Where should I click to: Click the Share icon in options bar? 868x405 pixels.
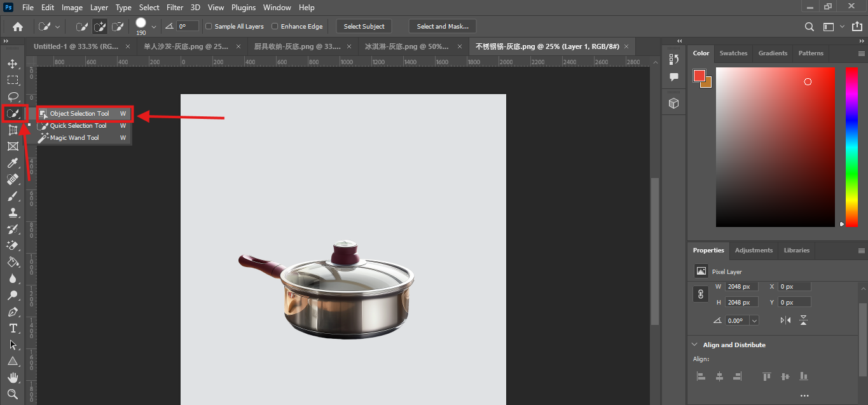(858, 27)
